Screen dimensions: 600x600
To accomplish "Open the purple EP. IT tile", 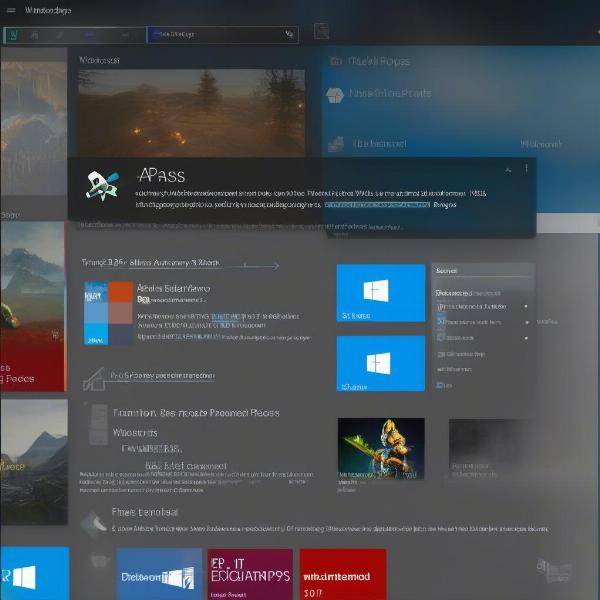I will click(250, 574).
